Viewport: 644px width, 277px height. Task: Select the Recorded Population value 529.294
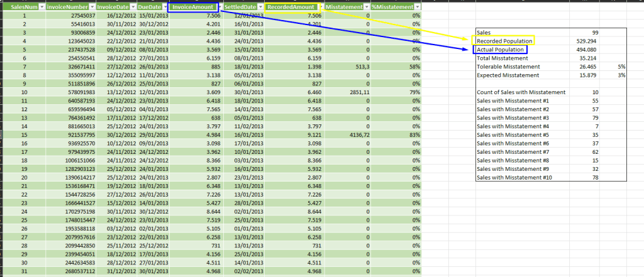pos(585,41)
